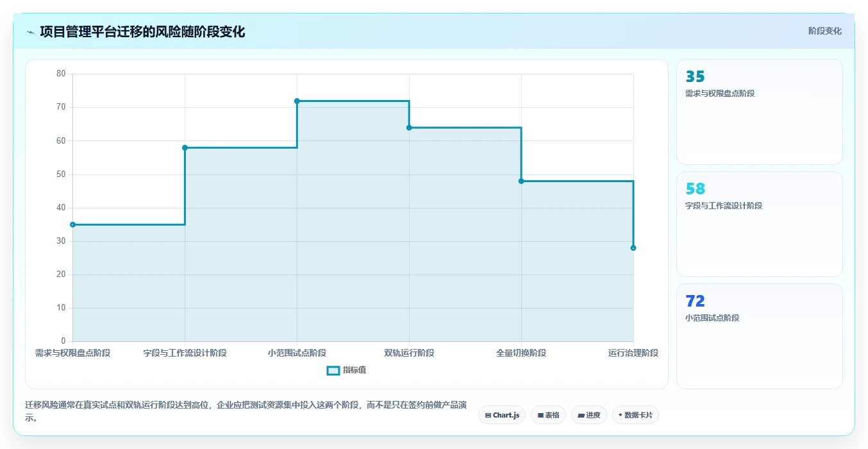Click y-axis tick label 60
The width and height of the screenshot is (868, 449).
click(61, 140)
